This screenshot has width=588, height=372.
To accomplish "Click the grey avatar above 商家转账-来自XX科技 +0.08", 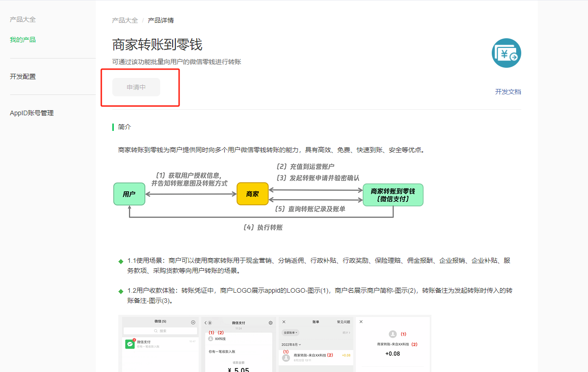I will [x=393, y=334].
